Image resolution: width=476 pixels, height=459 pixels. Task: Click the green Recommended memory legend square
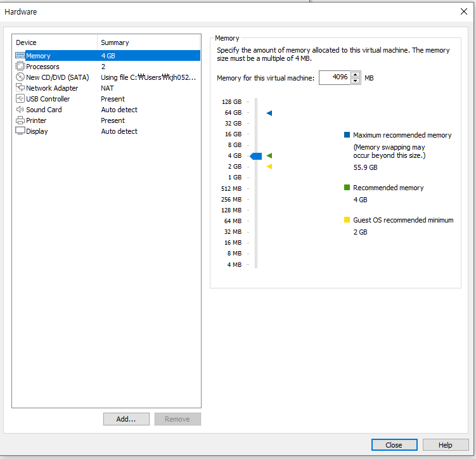[x=347, y=187]
